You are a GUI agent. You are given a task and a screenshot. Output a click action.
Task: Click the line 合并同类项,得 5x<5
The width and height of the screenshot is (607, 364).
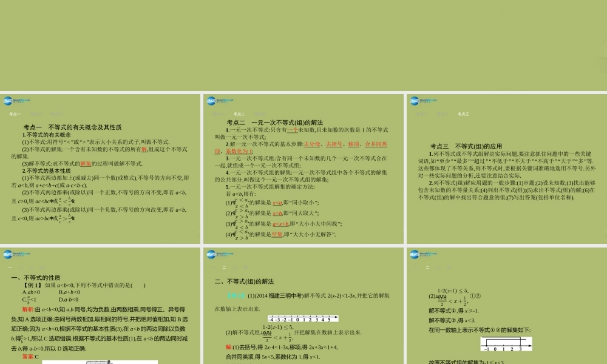273,357
